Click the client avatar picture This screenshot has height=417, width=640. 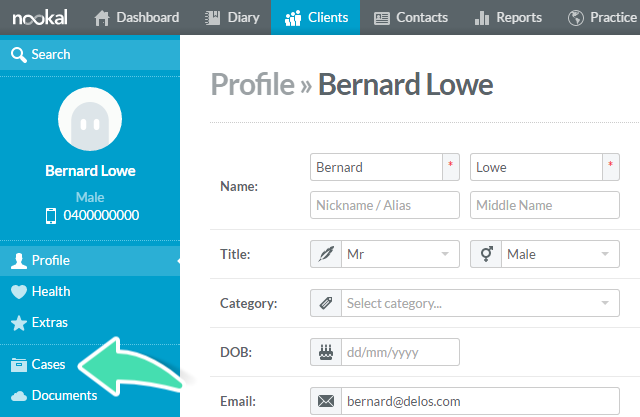tap(90, 119)
